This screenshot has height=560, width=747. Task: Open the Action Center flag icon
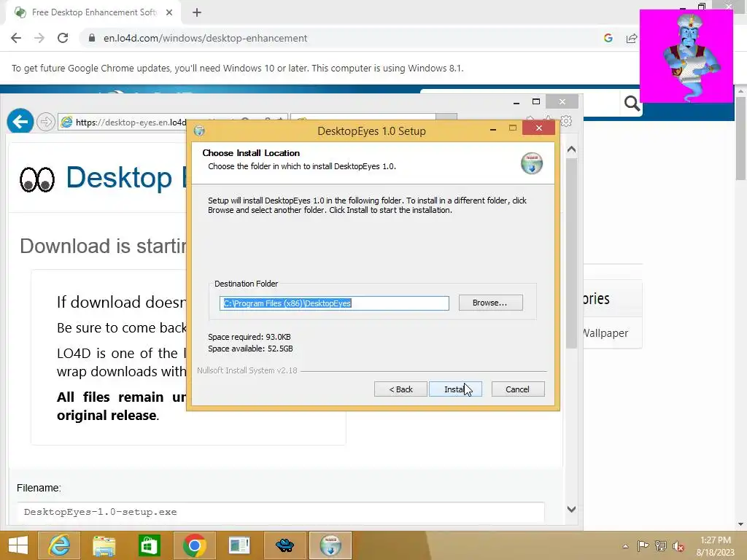tap(643, 546)
